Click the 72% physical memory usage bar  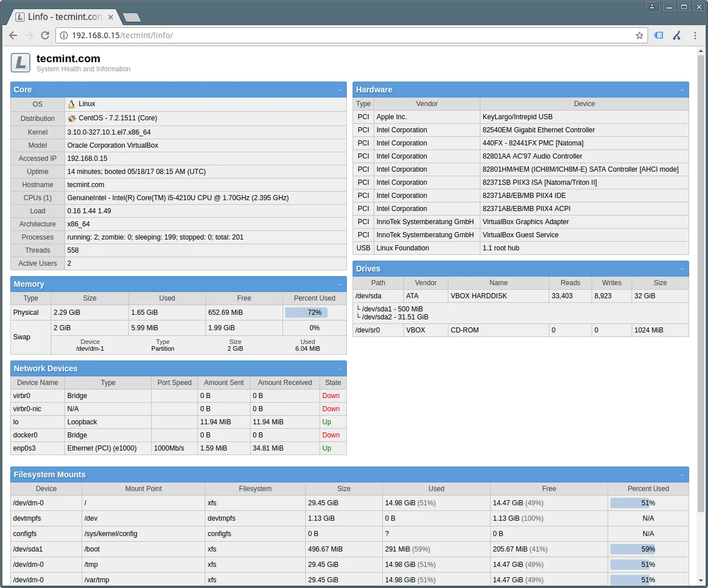306,312
